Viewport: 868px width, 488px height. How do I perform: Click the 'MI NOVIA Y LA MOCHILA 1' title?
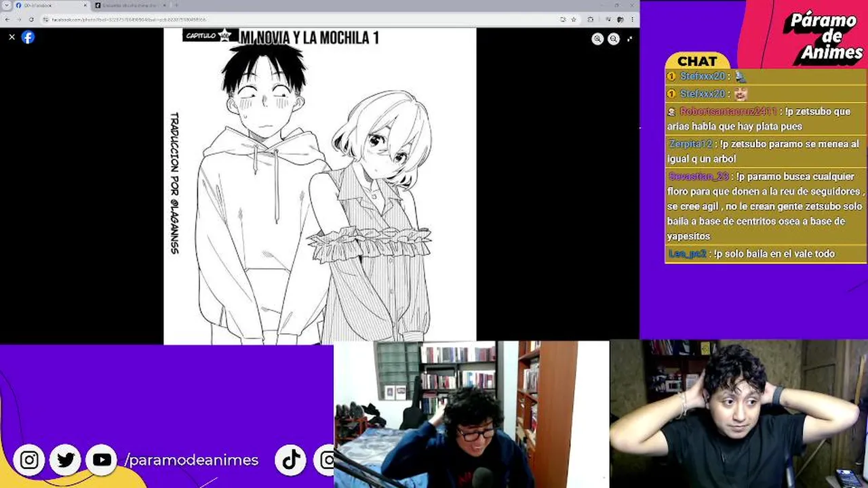[309, 37]
